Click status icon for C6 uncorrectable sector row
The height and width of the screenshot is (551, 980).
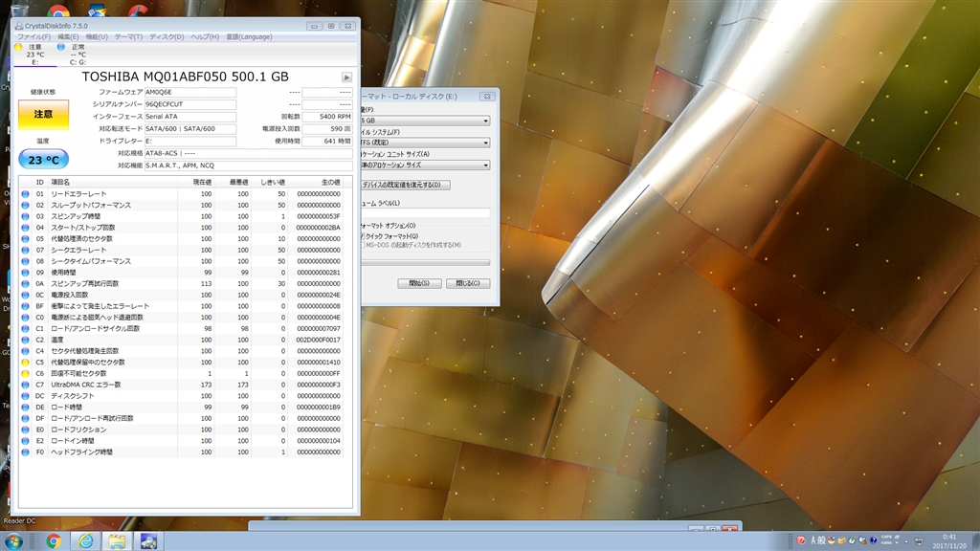pos(26,373)
